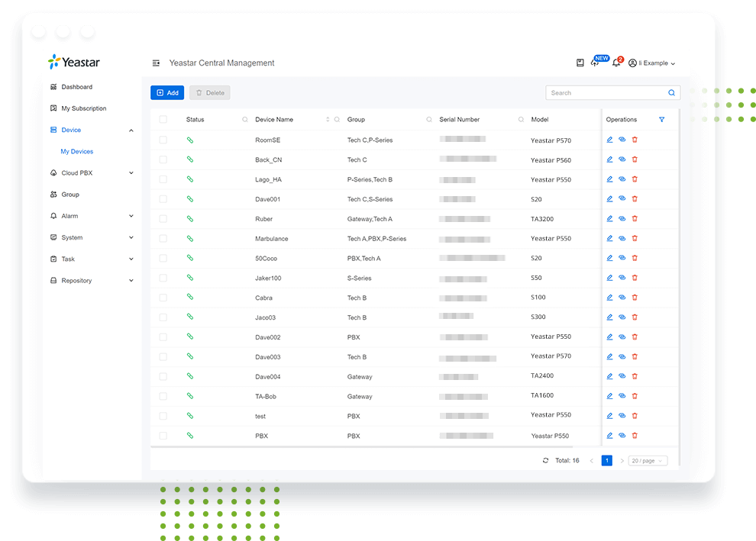This screenshot has height=541, width=756.
Task: Open Group in the sidebar
Action: pos(70,195)
